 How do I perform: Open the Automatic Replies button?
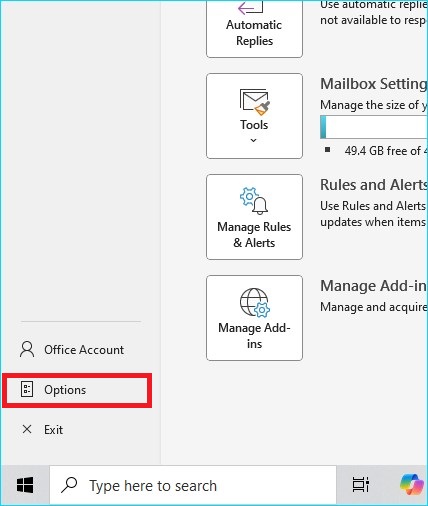point(254,28)
